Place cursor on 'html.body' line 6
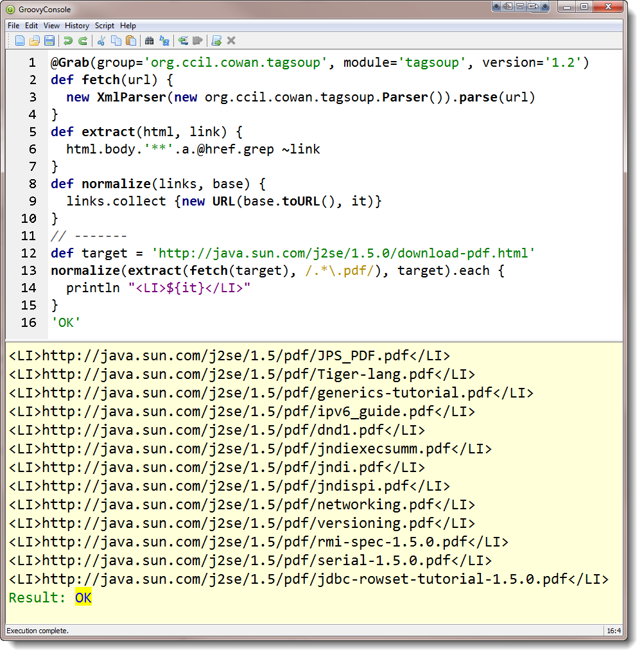Image resolution: width=644 pixels, height=657 pixels. (x=101, y=149)
